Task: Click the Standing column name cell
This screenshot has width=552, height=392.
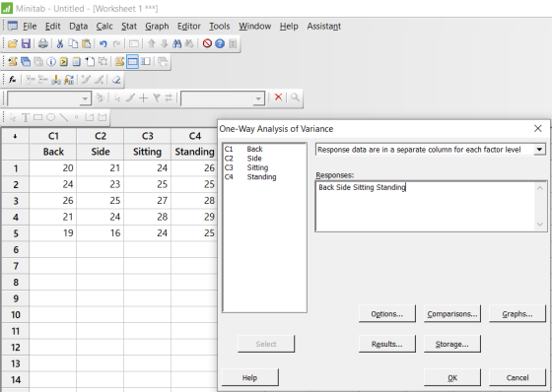Action: coord(194,152)
